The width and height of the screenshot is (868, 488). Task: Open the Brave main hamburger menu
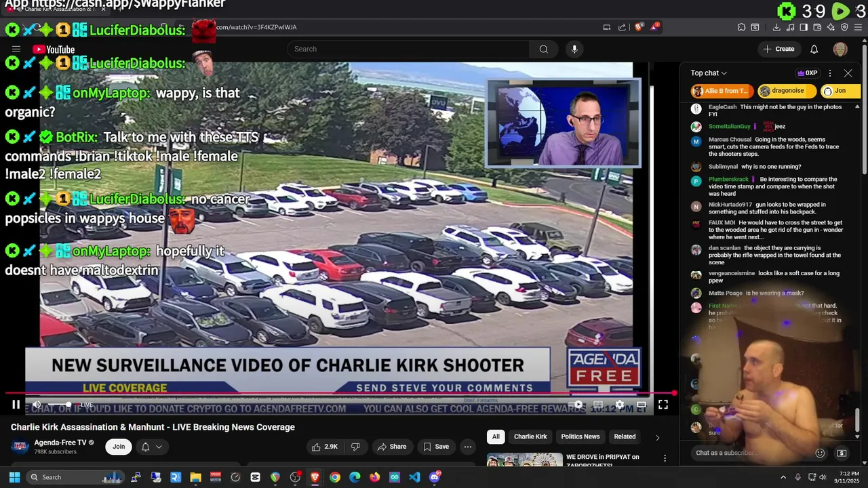point(859,27)
